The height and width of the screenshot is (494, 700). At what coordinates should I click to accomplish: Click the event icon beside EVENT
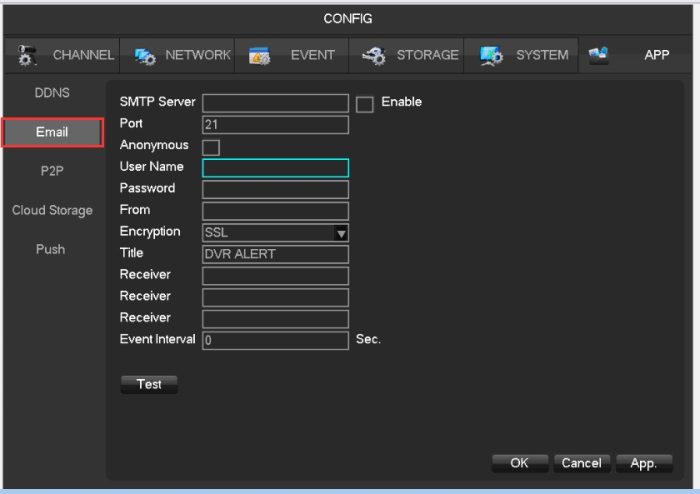259,55
